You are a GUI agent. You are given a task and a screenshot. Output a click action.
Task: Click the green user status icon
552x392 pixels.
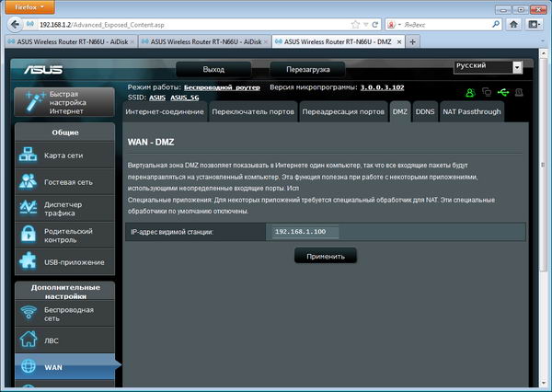pyautogui.click(x=470, y=93)
